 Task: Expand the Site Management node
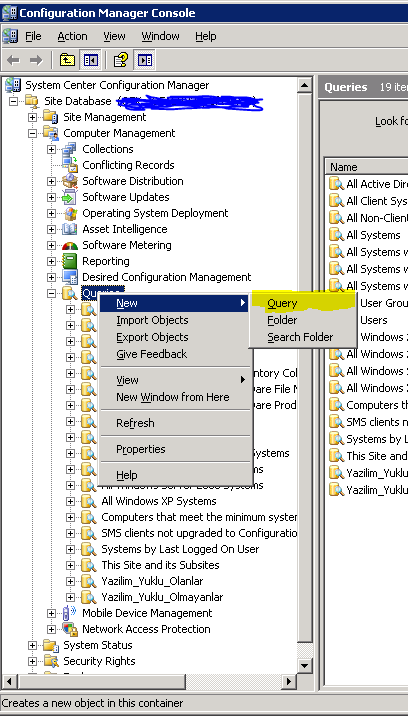(32, 117)
